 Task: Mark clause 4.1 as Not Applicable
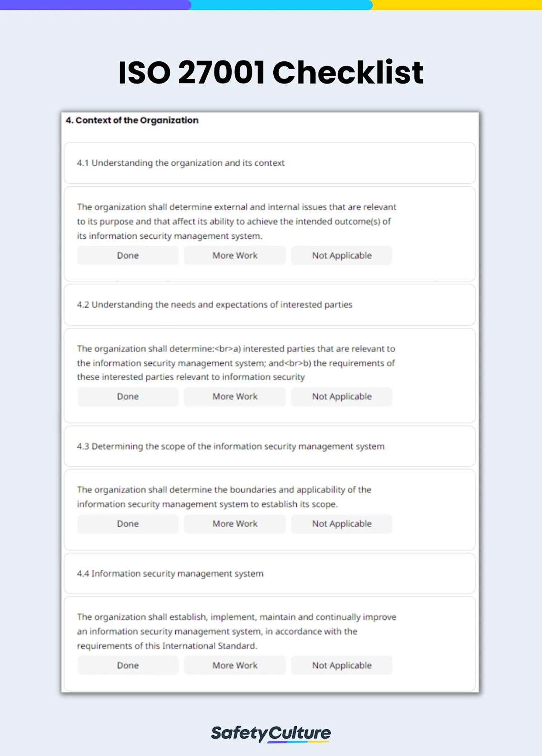(x=342, y=255)
